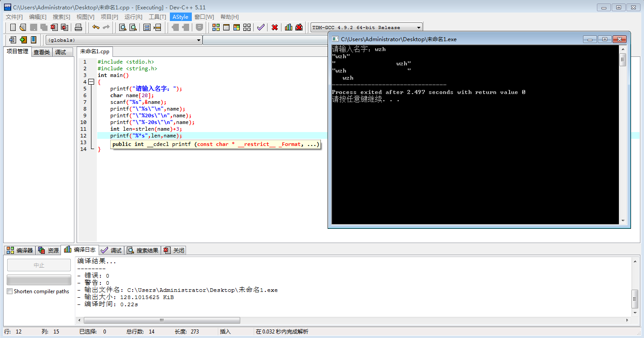
Task: Open the 帮助[H] menu
Action: click(x=229, y=17)
